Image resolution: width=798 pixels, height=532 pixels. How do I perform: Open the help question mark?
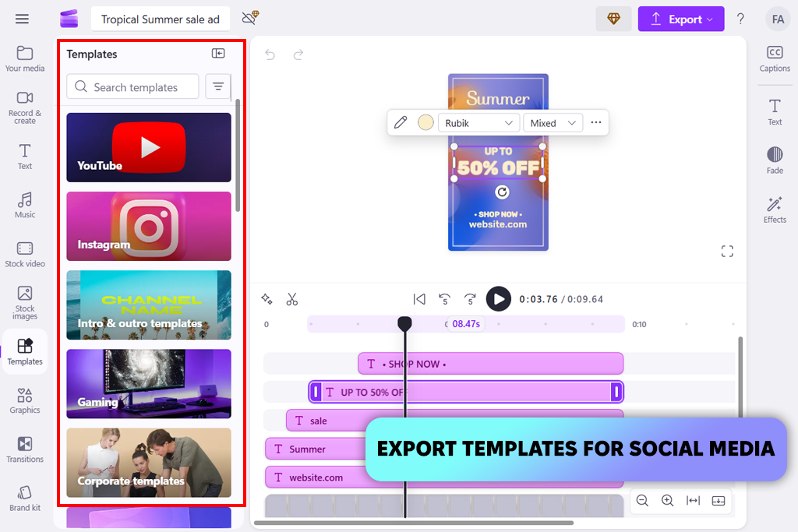click(x=740, y=19)
